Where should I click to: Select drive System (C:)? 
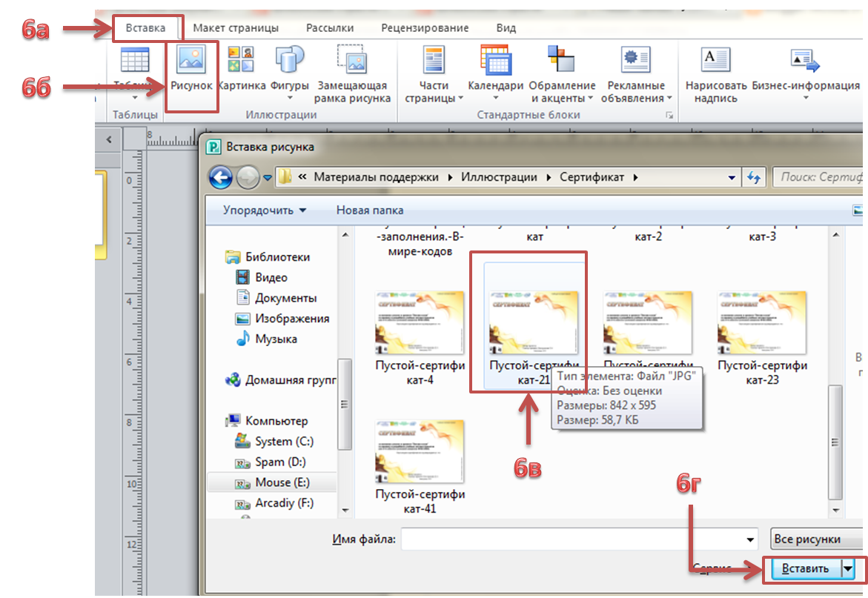pos(274,442)
